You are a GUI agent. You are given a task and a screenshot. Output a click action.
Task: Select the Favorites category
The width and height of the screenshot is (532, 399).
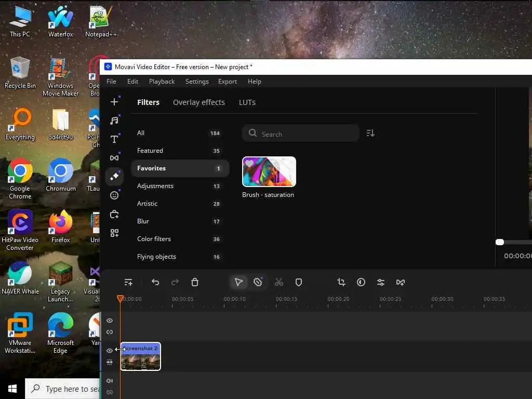180,168
